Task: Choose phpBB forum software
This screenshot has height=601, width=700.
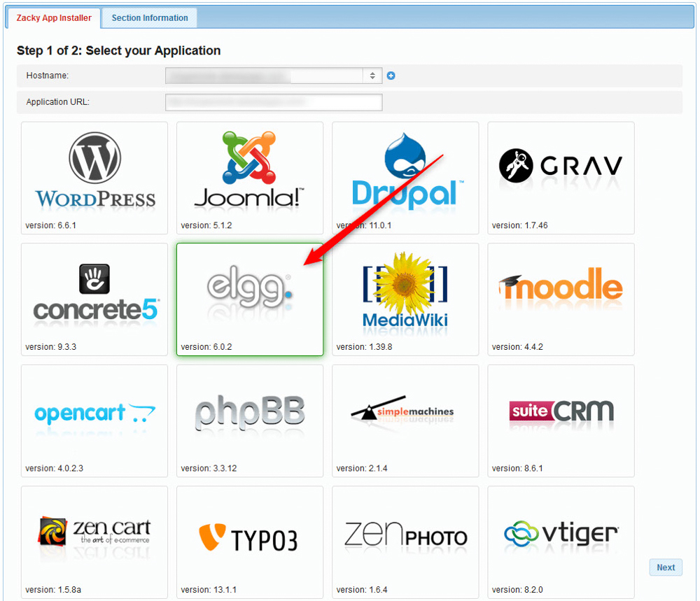Action: (249, 420)
